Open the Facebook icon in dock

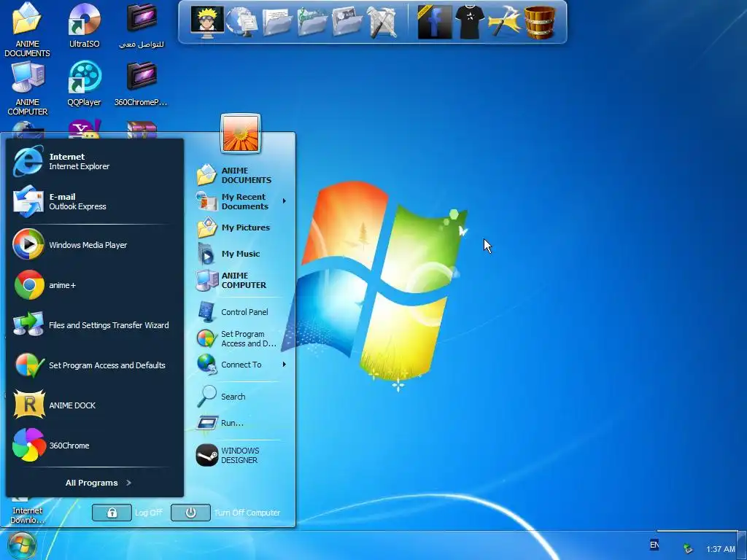click(x=434, y=22)
